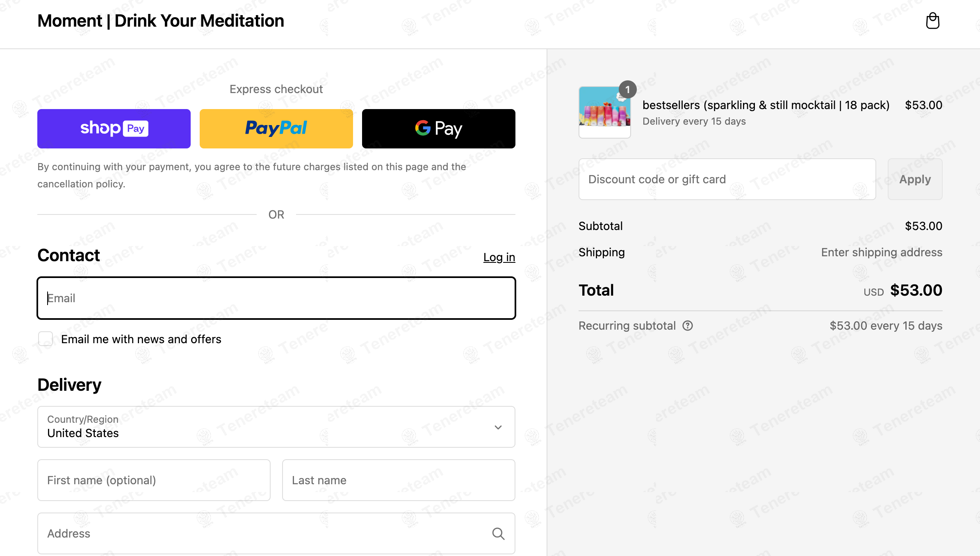Viewport: 980px width, 556px height.
Task: Check out using Google Pay
Action: [439, 129]
